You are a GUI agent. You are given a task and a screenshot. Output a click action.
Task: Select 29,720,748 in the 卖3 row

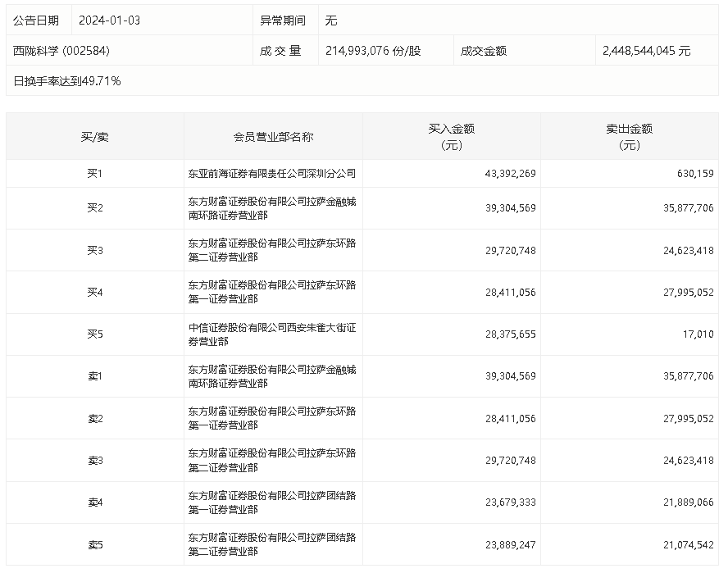click(510, 461)
